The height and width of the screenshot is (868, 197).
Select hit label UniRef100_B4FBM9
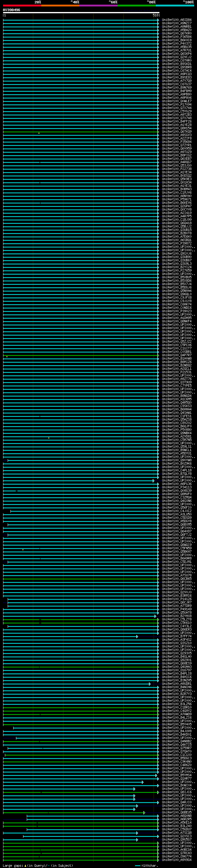tap(177, 91)
